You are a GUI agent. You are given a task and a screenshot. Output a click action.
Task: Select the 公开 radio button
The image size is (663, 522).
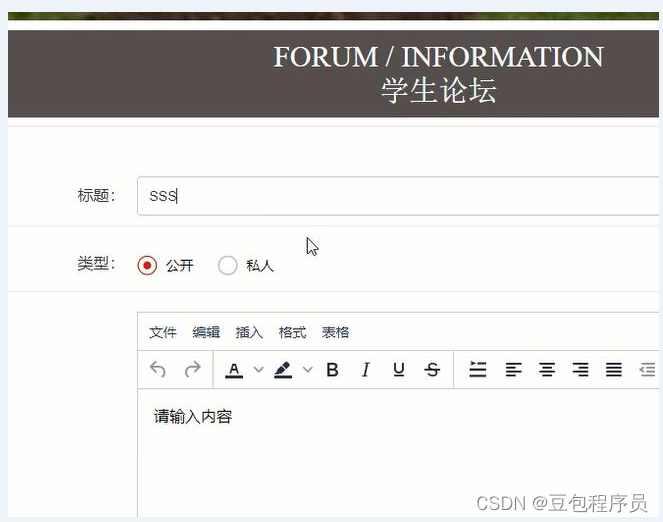147,265
